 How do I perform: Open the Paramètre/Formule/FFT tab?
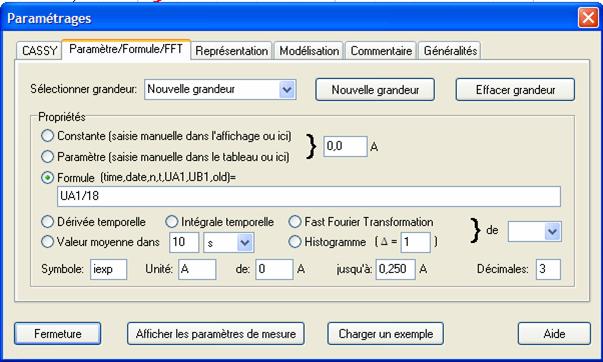click(x=126, y=49)
